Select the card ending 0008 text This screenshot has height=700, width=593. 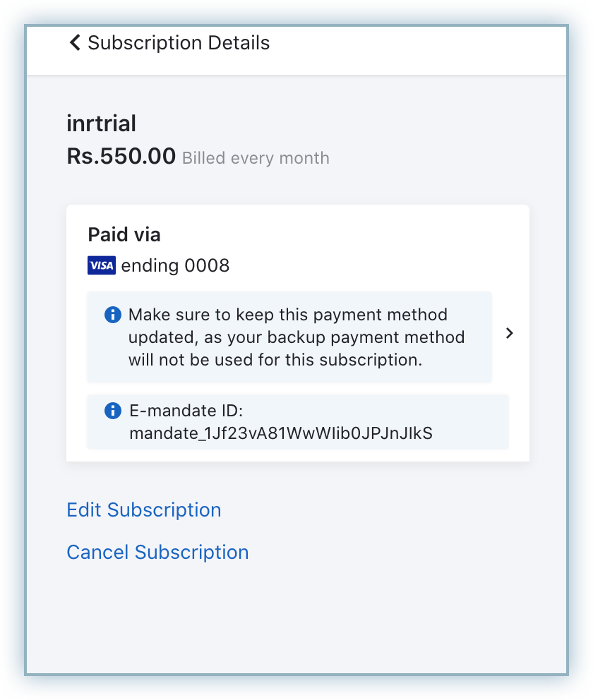tap(175, 266)
